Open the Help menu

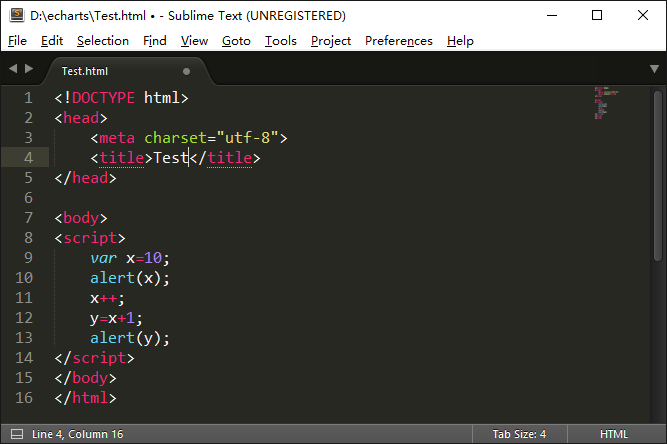[x=460, y=41]
